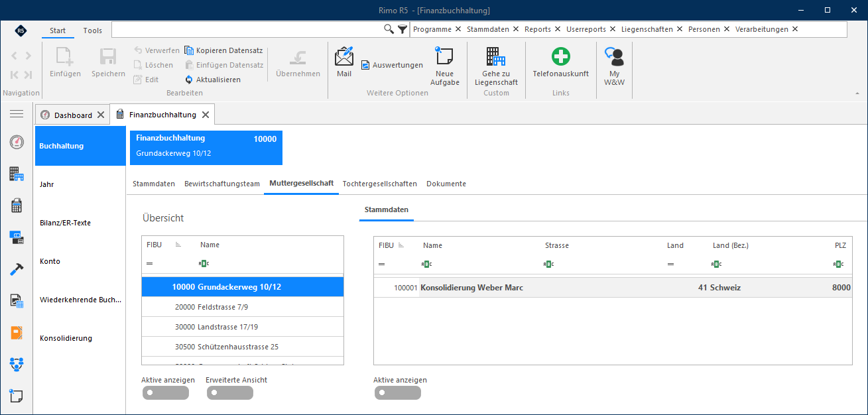Open the Tools ribbon tab
Viewport: 868px width, 415px height.
click(93, 30)
